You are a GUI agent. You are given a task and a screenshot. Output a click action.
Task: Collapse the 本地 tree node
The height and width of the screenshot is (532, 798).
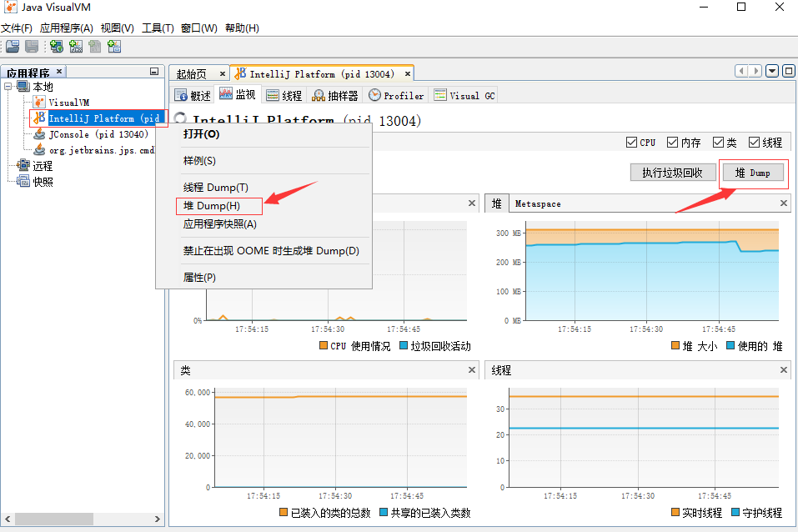pyautogui.click(x=8, y=87)
